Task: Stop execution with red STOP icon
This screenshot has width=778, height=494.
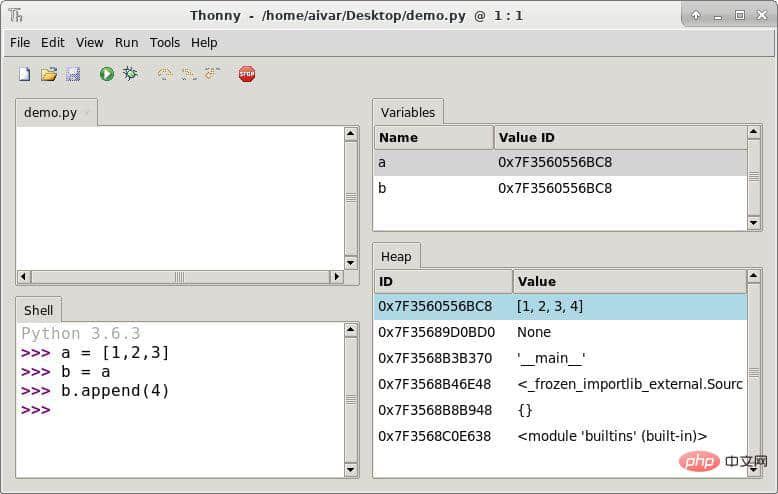Action: tap(247, 74)
